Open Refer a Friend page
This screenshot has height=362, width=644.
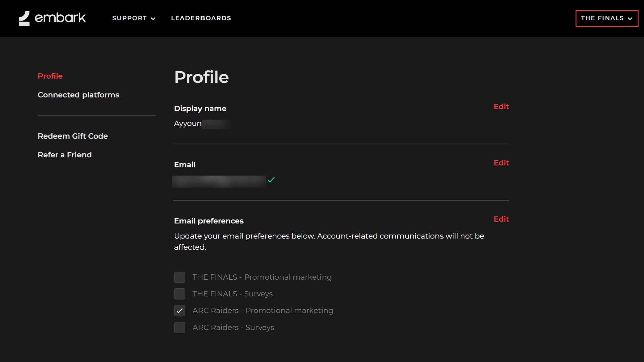(64, 155)
